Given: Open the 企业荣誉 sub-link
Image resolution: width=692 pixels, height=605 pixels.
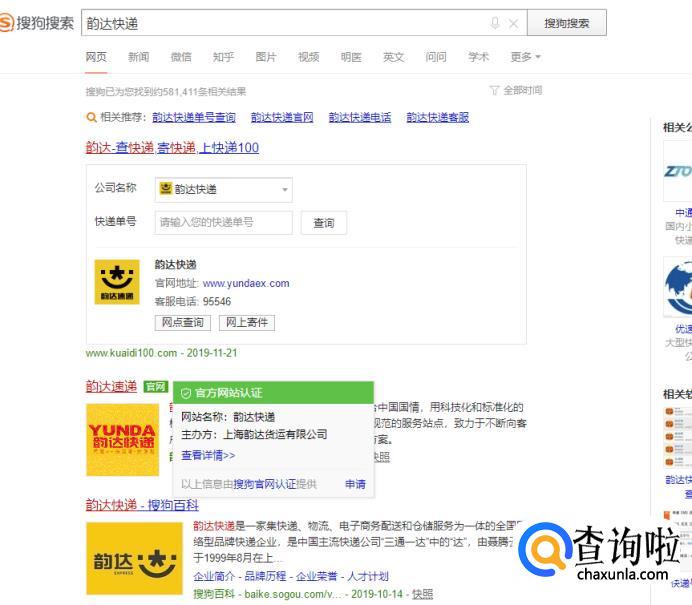Looking at the screenshot, I should (x=316, y=576).
